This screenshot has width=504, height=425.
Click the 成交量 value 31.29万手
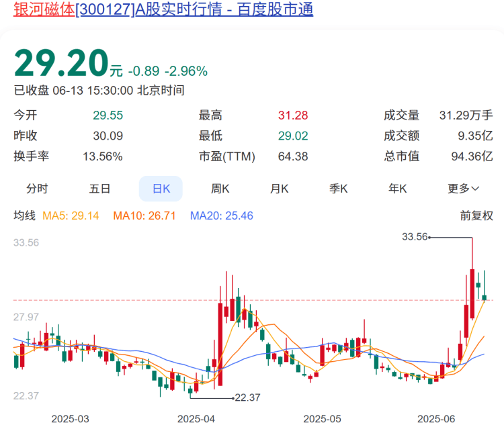click(466, 115)
